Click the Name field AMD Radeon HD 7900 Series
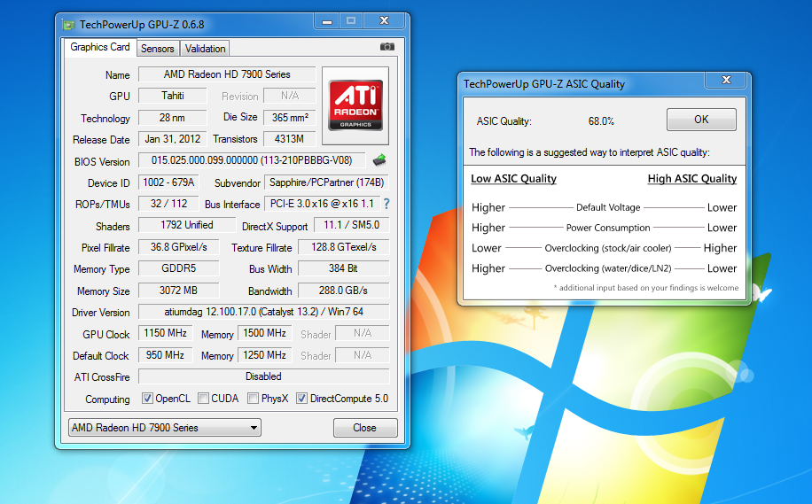The height and width of the screenshot is (504, 812). (227, 74)
